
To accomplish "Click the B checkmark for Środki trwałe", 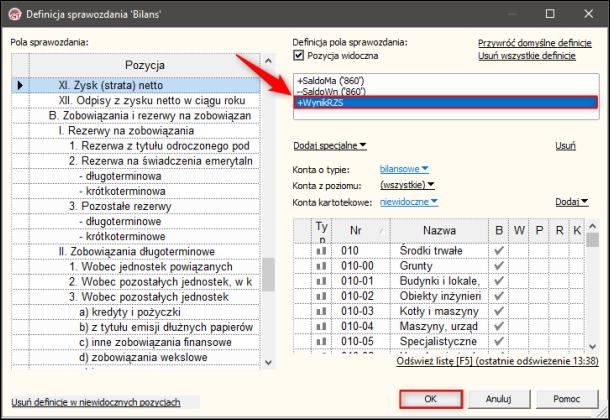I will (x=499, y=250).
